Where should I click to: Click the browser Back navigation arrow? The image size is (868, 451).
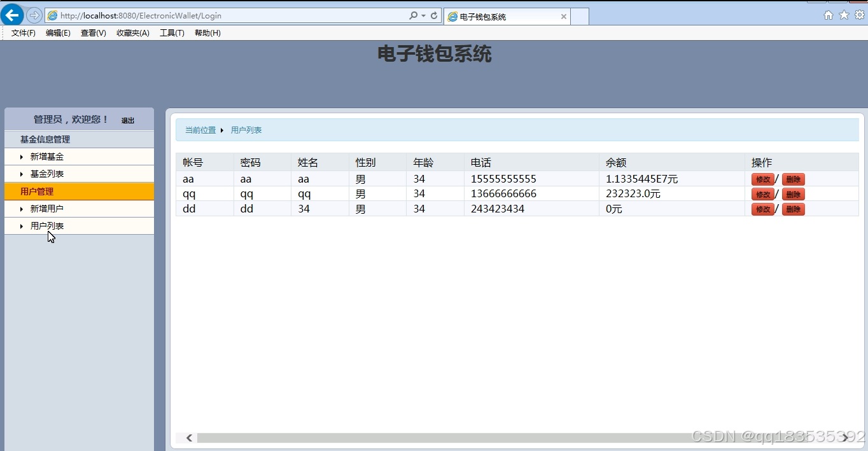coord(11,15)
